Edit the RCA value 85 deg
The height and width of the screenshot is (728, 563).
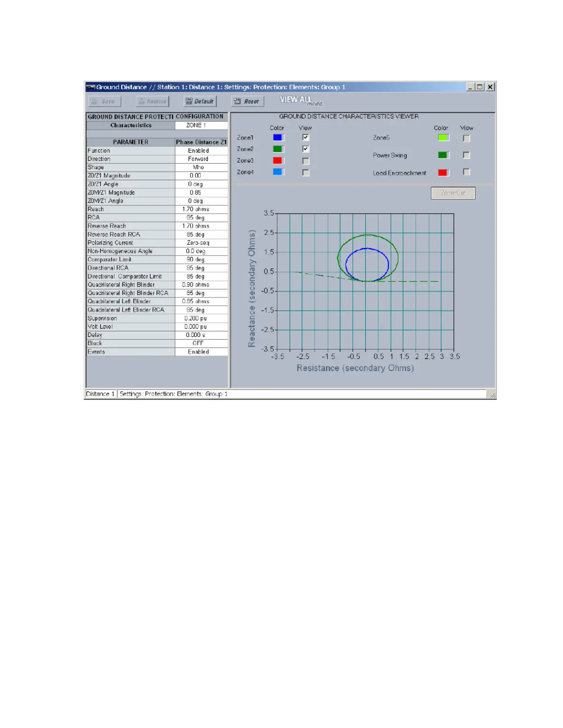(x=201, y=217)
